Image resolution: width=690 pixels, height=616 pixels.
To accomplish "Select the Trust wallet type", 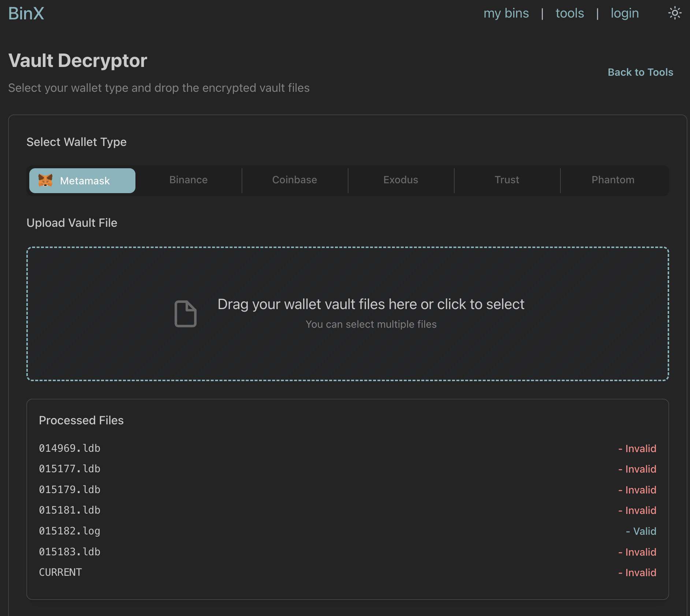I will pos(507,180).
